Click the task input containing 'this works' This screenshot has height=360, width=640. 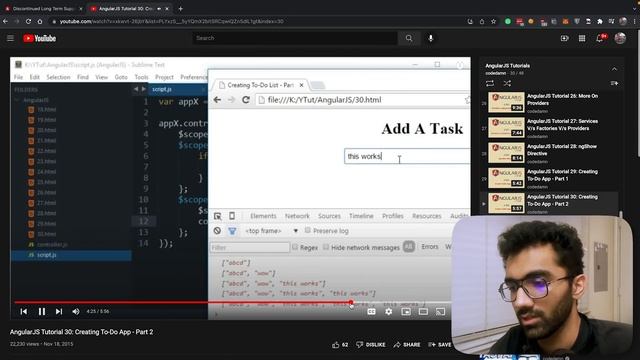tap(407, 156)
